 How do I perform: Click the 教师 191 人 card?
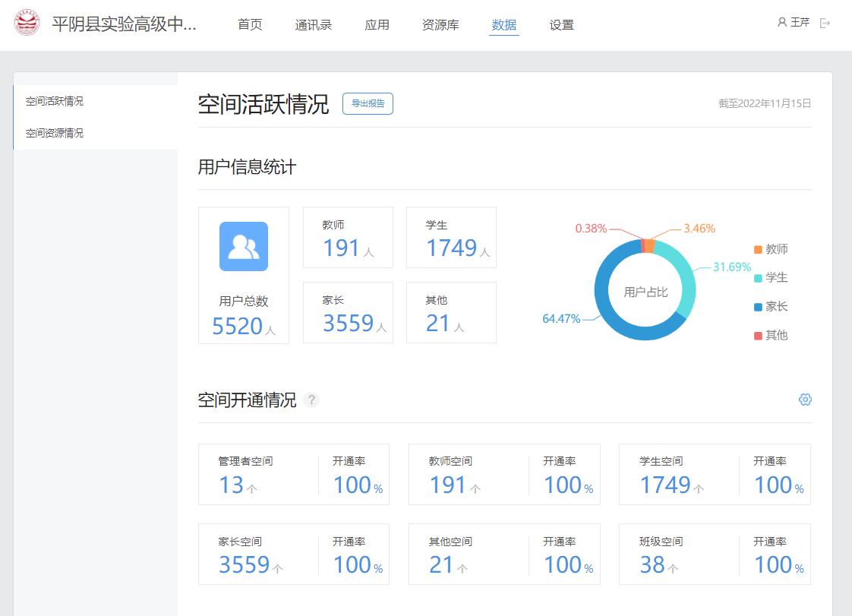click(x=348, y=238)
